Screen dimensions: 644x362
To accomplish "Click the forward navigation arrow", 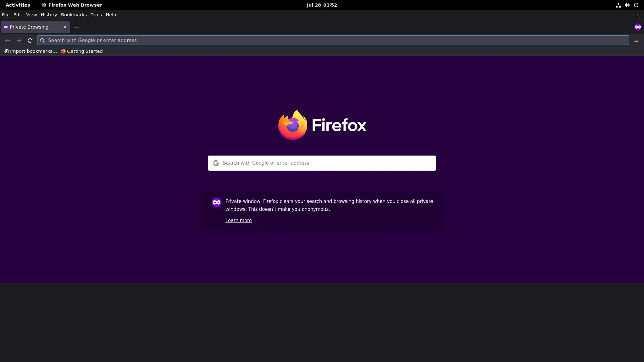I will [x=19, y=40].
